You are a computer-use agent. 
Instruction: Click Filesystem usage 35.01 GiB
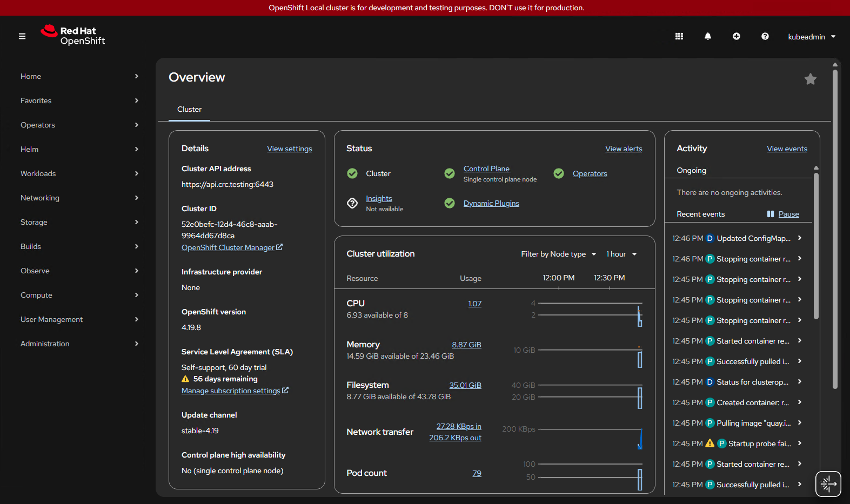[465, 385]
